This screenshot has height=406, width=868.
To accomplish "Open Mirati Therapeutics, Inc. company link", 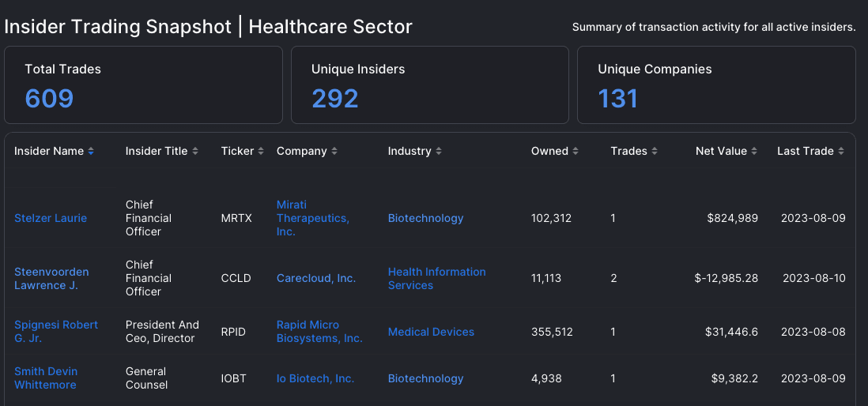I will pos(313,218).
